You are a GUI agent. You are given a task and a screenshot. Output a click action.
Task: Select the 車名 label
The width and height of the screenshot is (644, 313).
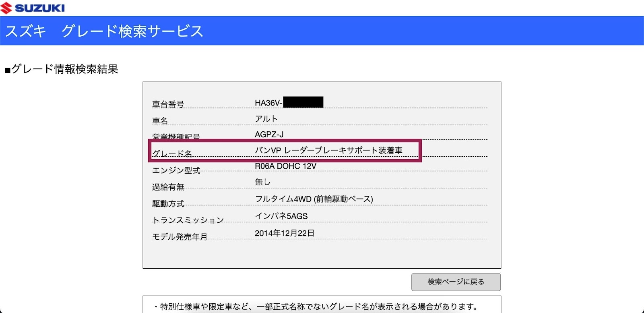click(x=160, y=121)
